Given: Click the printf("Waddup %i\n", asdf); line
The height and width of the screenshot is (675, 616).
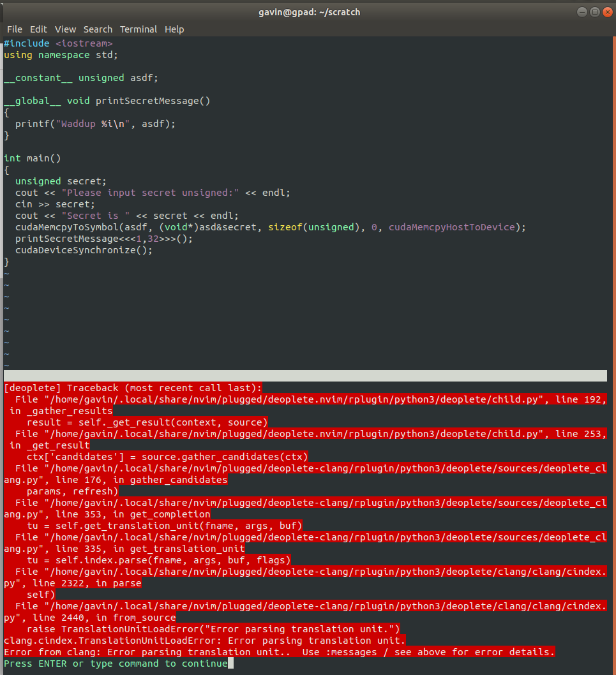Looking at the screenshot, I should (x=95, y=124).
